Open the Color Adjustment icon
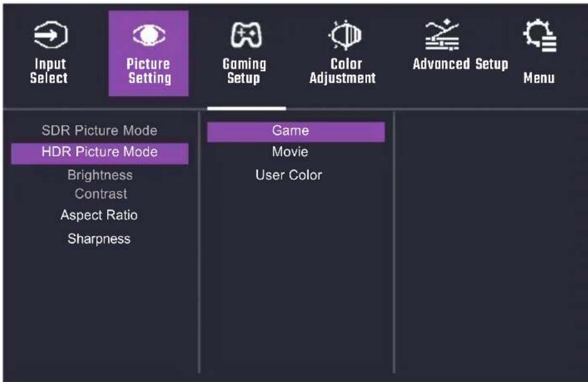 345,35
